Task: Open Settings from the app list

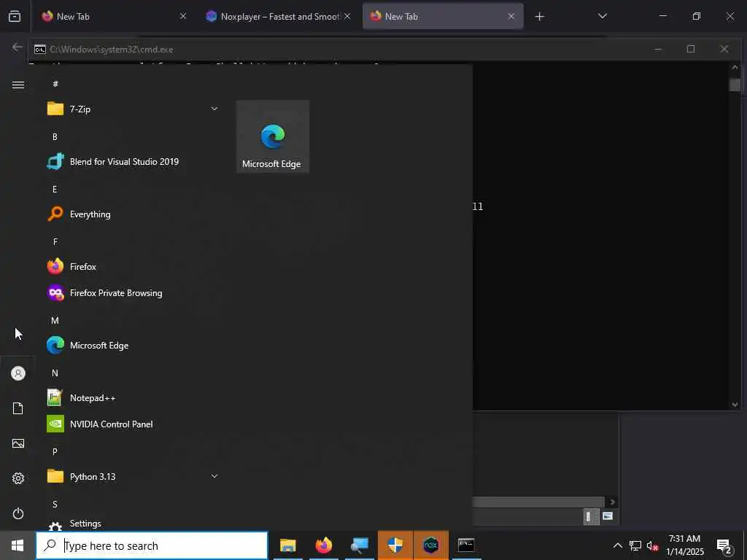Action: (x=133, y=524)
